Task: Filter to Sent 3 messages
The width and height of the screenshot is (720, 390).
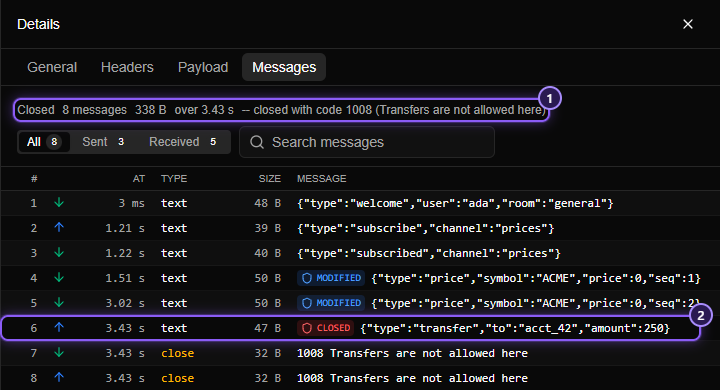Action: (103, 142)
